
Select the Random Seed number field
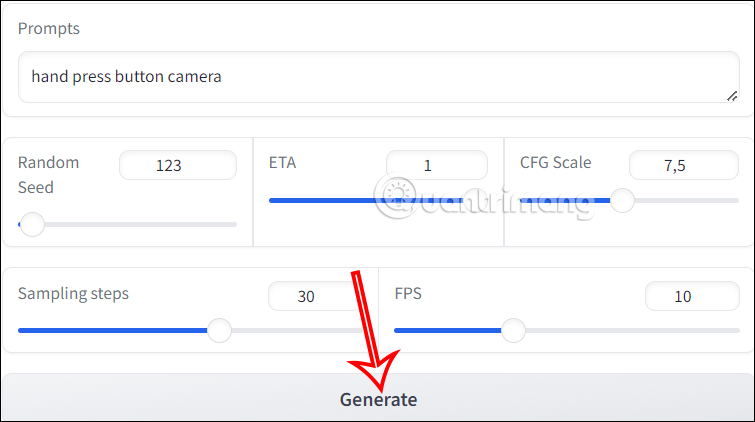(177, 165)
